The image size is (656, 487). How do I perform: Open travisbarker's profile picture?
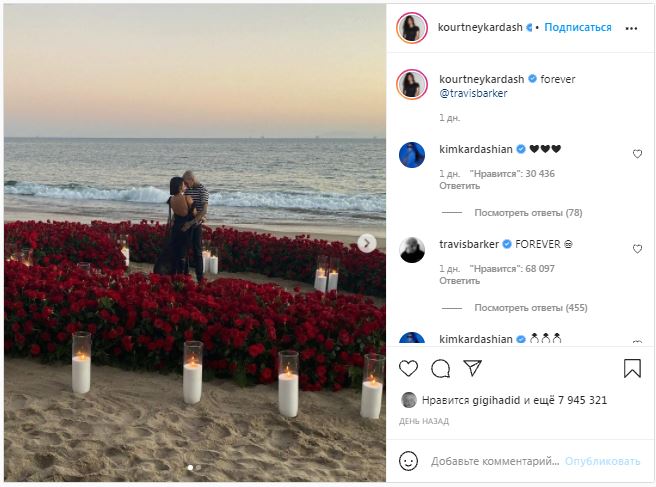tap(412, 250)
